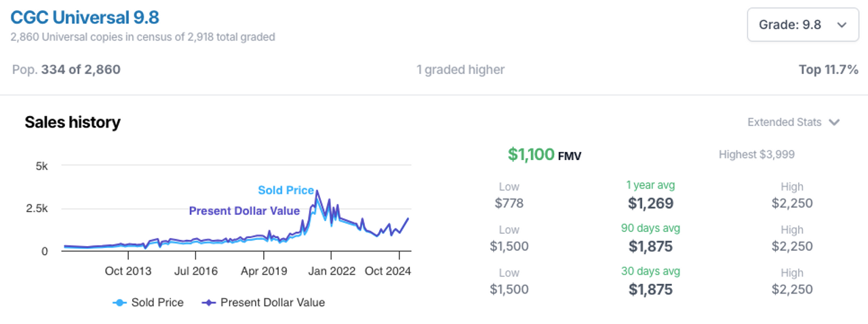
Task: Click the chevron in the Grade selector
Action: tap(842, 25)
